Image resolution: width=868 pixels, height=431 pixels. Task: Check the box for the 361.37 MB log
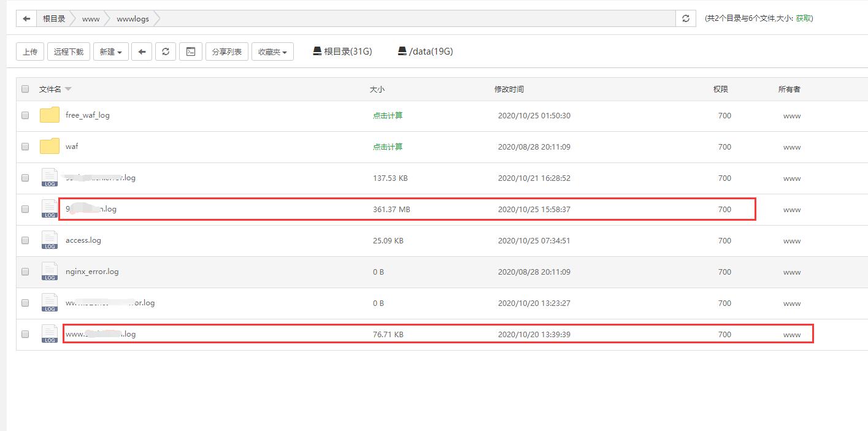25,209
